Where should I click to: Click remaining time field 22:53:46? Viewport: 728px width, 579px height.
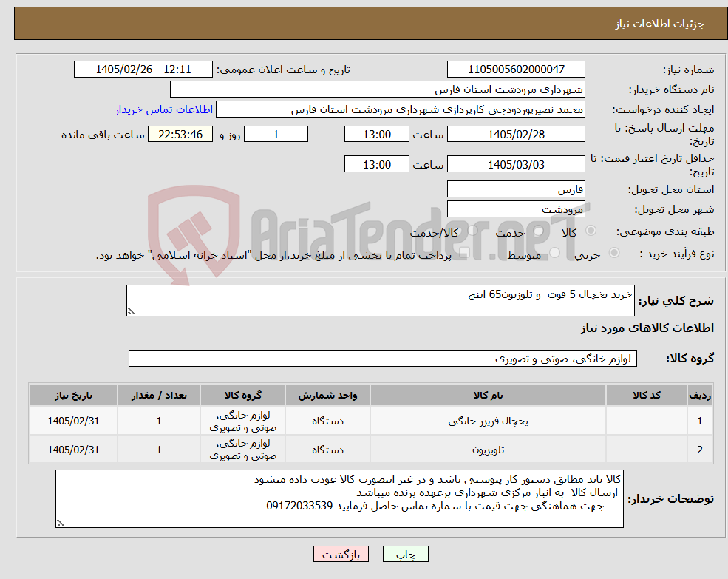180,135
